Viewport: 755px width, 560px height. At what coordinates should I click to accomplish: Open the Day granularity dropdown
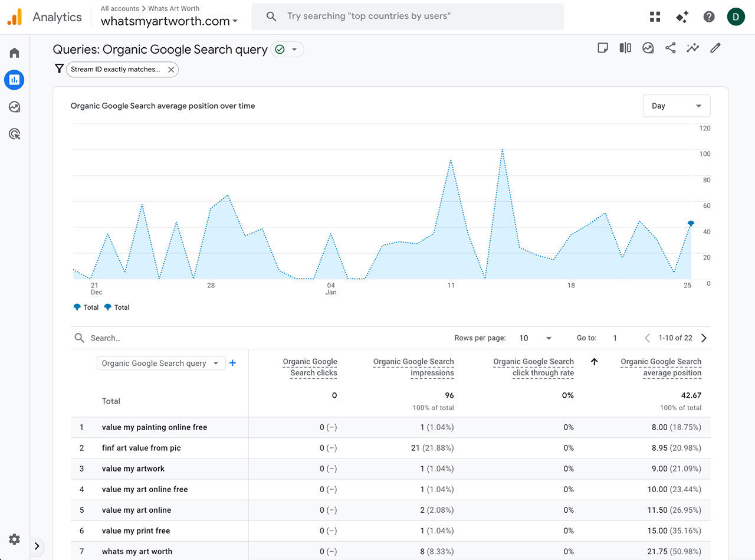pyautogui.click(x=676, y=106)
